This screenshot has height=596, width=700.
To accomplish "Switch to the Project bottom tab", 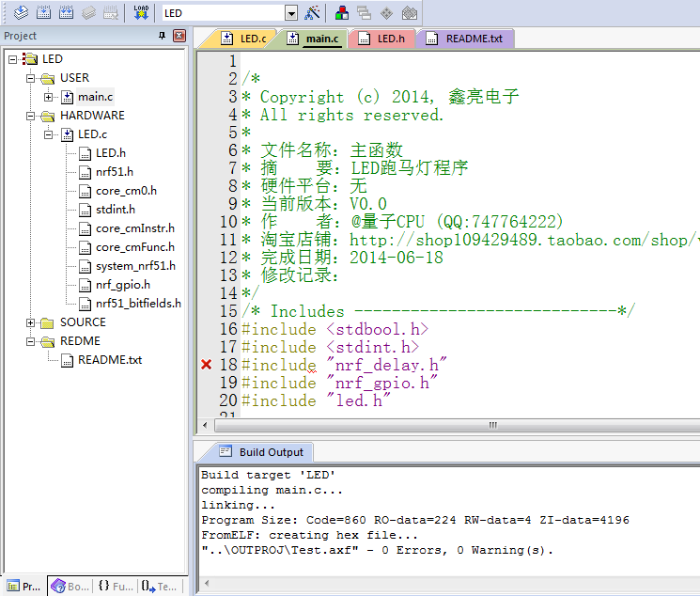I will tap(24, 587).
